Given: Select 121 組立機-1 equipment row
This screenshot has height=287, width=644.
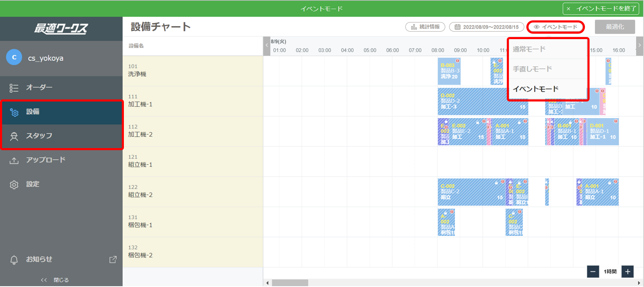Looking at the screenshot, I should point(193,161).
